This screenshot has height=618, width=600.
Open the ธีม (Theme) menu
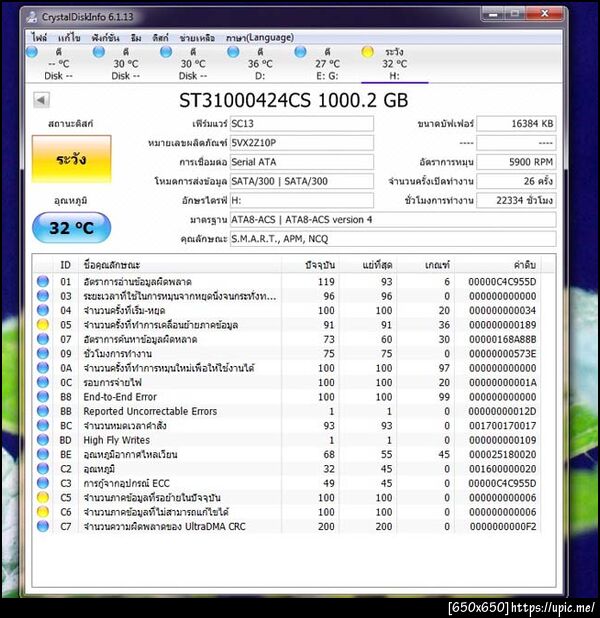click(136, 38)
